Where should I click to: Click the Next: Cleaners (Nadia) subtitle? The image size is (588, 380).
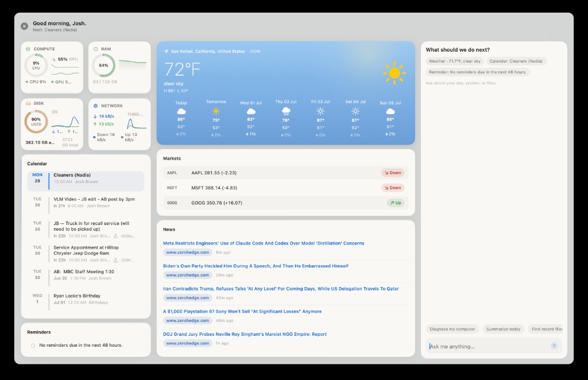55,30
